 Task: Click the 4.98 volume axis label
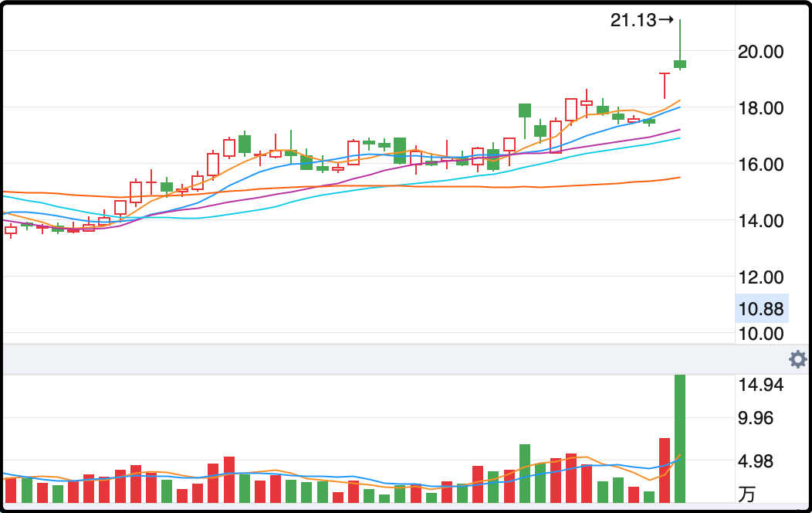[x=761, y=462]
